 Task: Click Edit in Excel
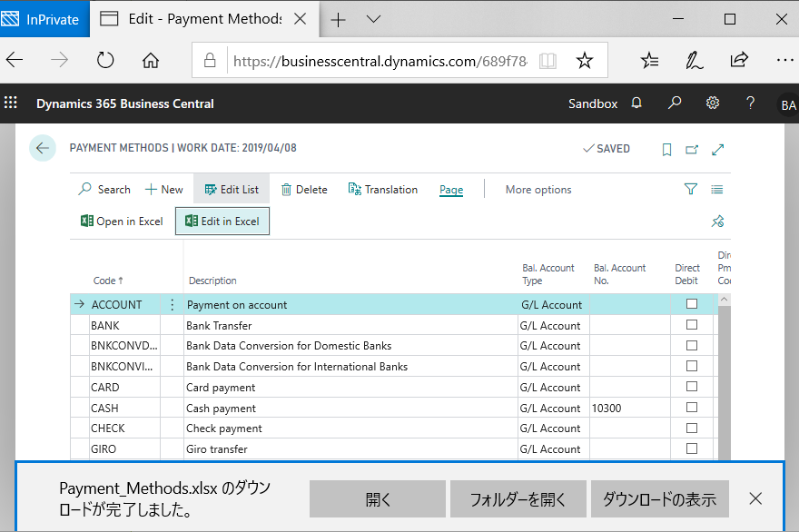coord(222,222)
